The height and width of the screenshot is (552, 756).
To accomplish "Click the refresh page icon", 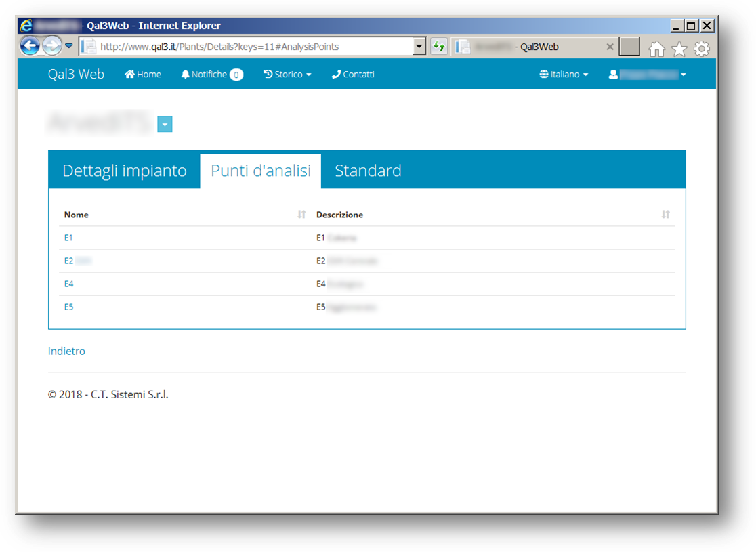I will pyautogui.click(x=439, y=47).
